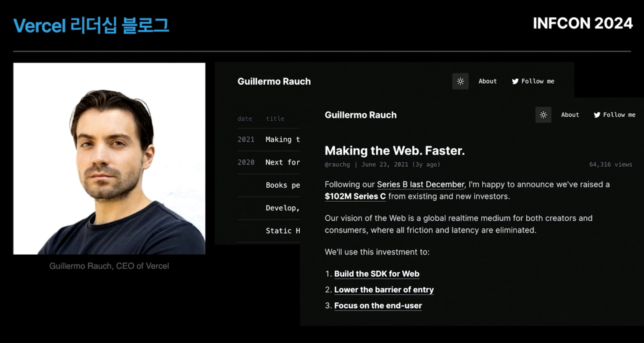This screenshot has width=644, height=343.
Task: Click '@rauchg' author handle
Action: [x=337, y=165]
